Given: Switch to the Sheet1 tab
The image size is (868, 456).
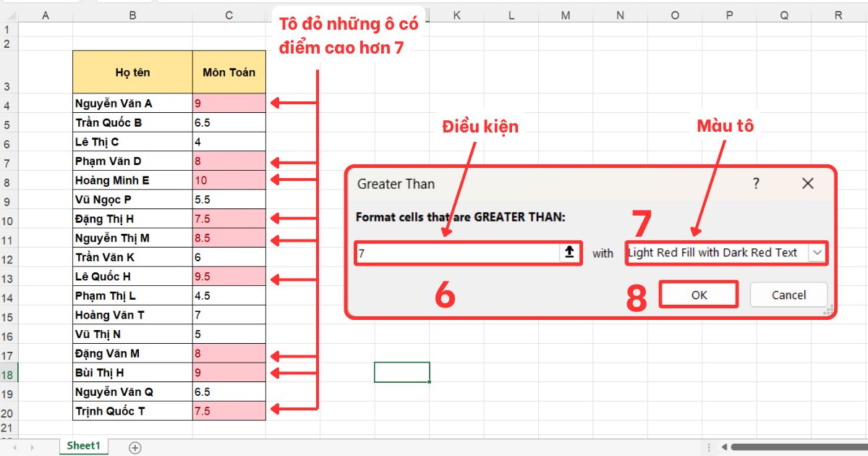Looking at the screenshot, I should (x=83, y=446).
